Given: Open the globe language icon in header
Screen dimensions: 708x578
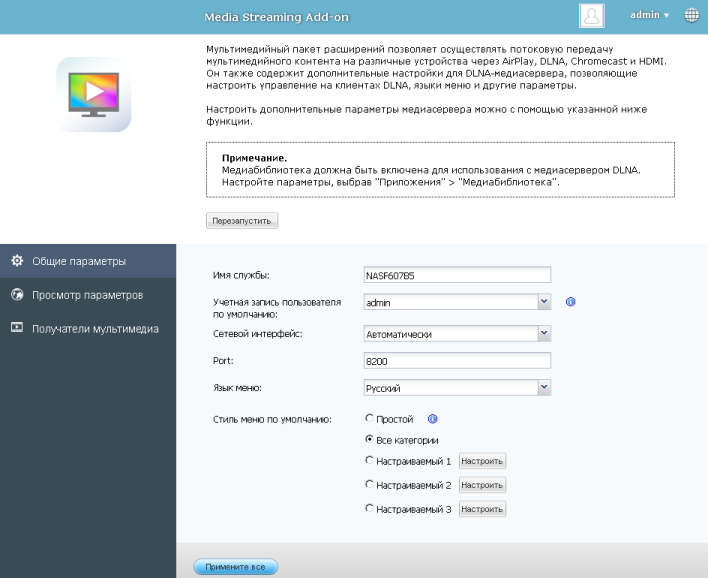Looking at the screenshot, I should pyautogui.click(x=691, y=15).
